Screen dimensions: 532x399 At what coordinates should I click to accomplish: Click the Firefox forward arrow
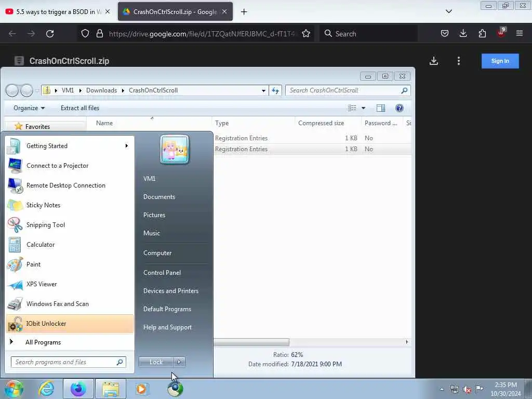(x=31, y=34)
